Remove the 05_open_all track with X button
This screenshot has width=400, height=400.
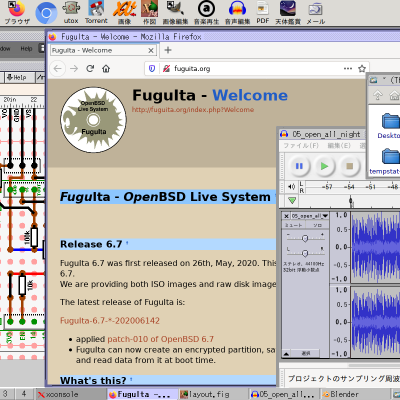(286, 216)
